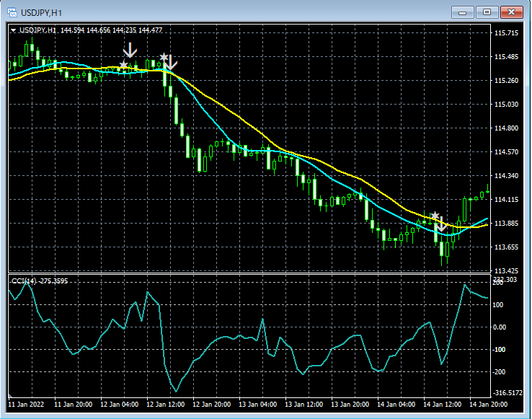Click the 12 Jan 12:00 time label
The width and height of the screenshot is (532, 419).
click(x=166, y=405)
